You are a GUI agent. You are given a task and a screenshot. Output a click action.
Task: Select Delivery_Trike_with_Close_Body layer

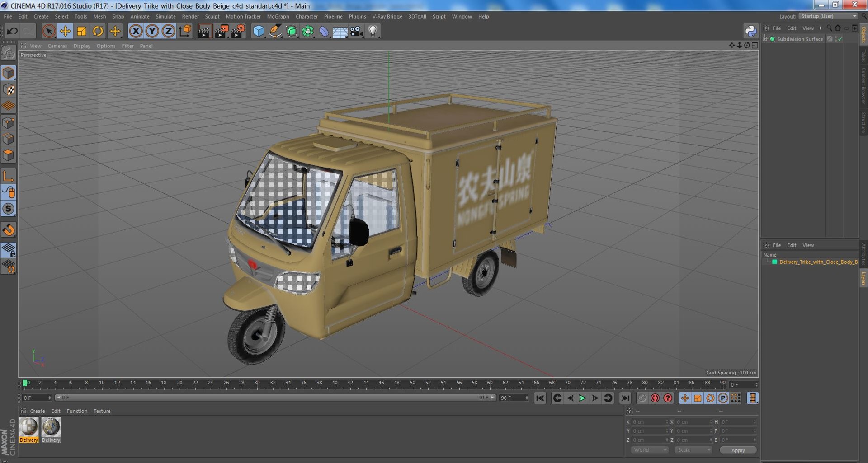pos(818,262)
